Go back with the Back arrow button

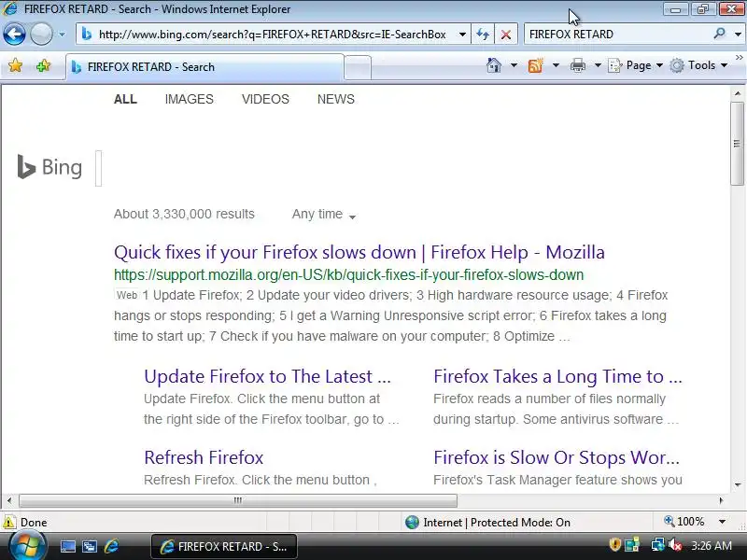click(14, 35)
